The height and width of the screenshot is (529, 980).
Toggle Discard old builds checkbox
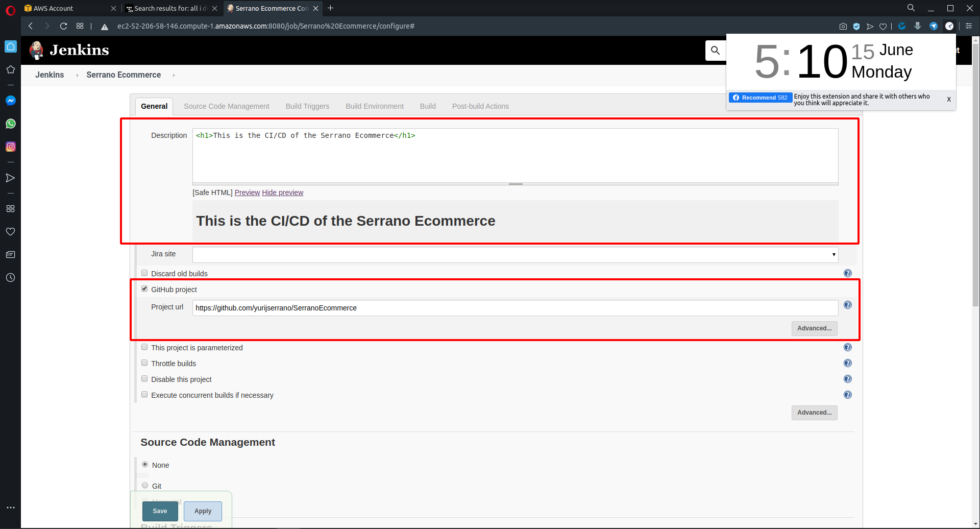(144, 273)
